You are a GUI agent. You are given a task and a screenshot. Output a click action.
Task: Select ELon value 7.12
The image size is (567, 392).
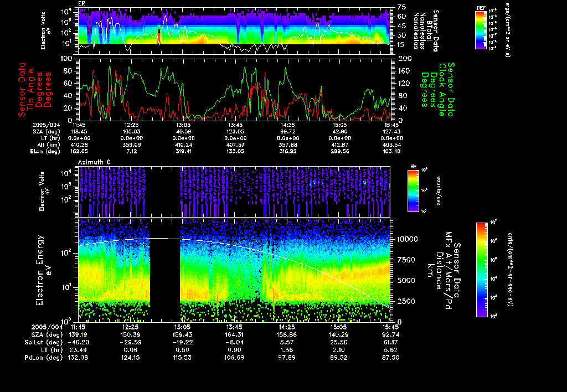[132, 152]
